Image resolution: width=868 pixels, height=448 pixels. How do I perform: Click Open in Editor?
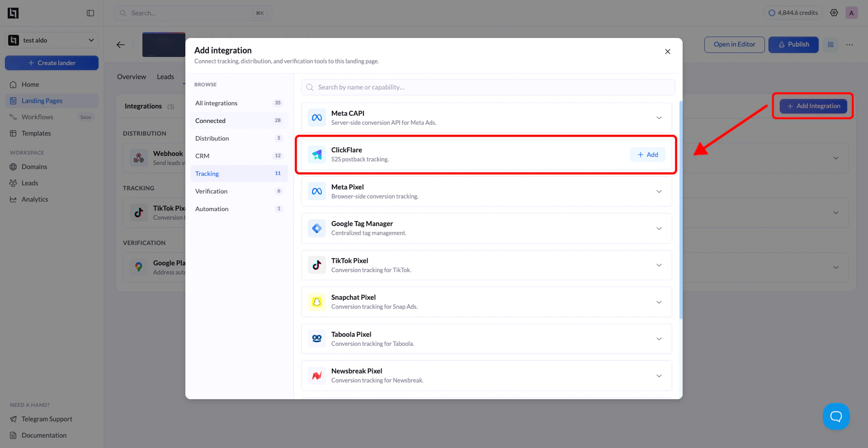(x=734, y=44)
